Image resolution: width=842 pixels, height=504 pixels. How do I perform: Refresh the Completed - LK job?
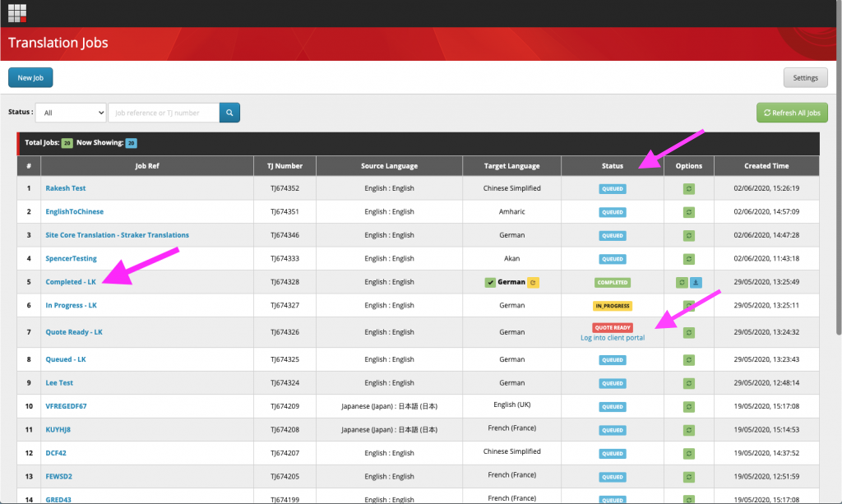click(682, 282)
